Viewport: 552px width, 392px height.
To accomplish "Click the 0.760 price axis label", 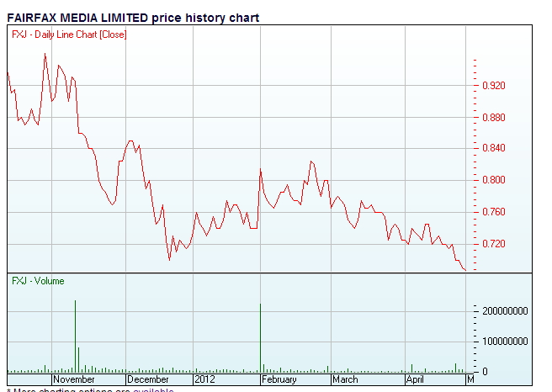I will click(x=494, y=212).
